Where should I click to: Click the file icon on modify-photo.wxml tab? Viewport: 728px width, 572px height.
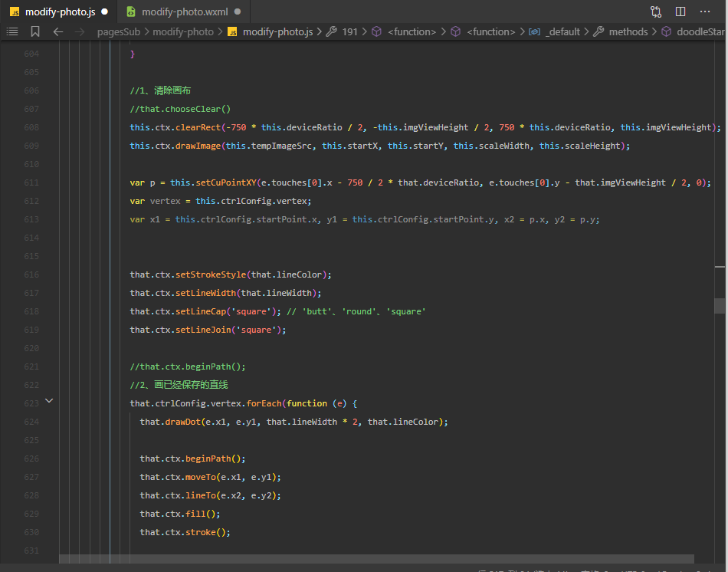click(x=131, y=12)
